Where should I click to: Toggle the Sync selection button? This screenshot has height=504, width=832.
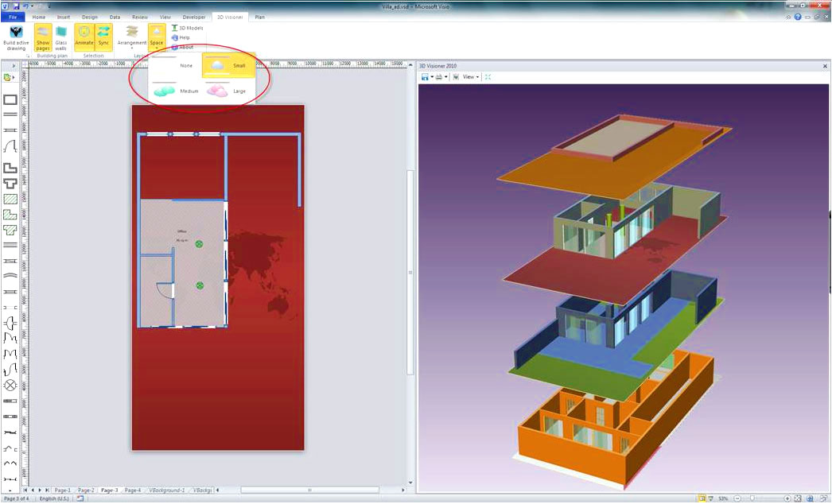click(x=103, y=37)
